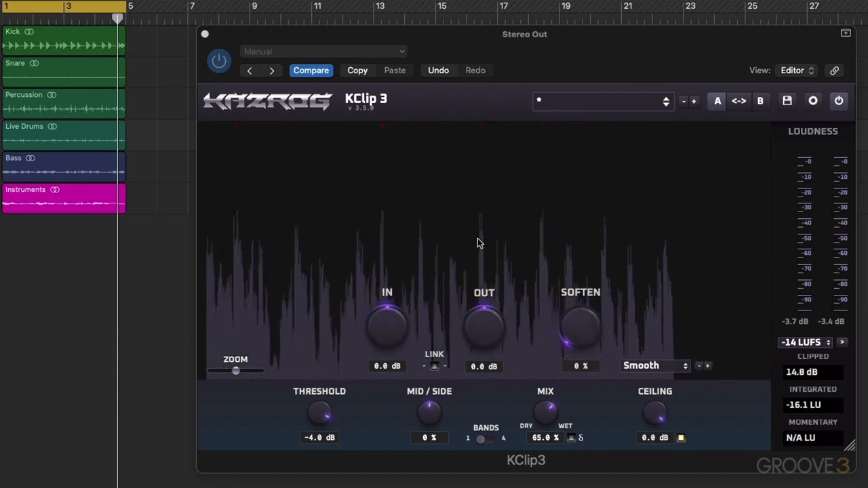Click the MID / SIDE knob
The width and height of the screenshot is (868, 488).
(429, 411)
